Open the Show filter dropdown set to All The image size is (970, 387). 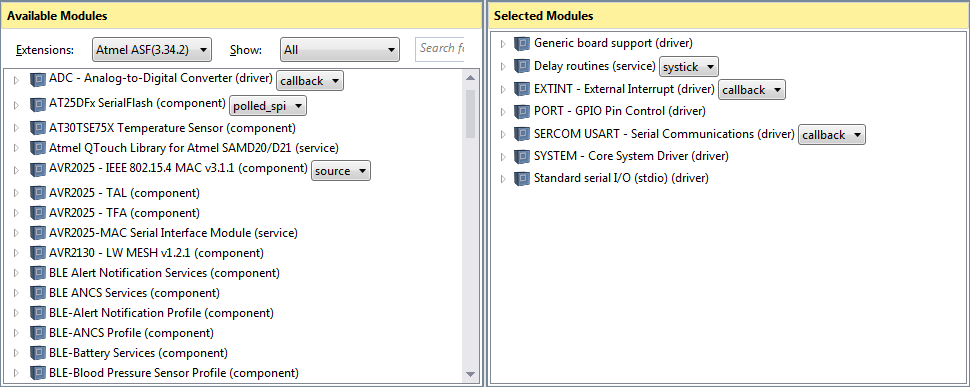click(340, 49)
